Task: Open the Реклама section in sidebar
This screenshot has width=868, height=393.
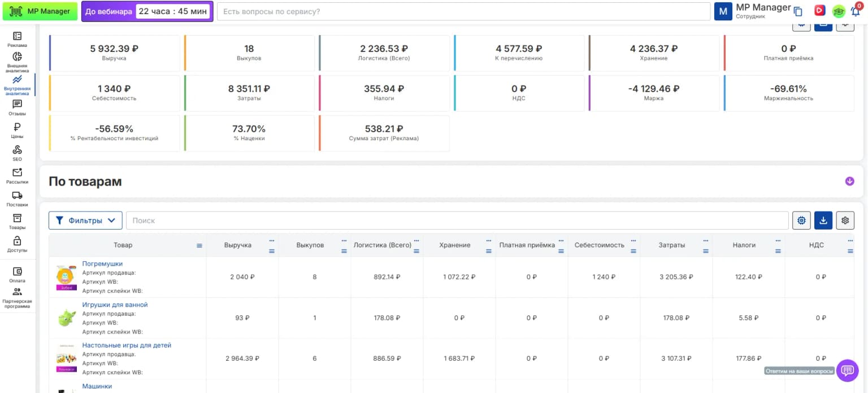Action: [x=17, y=39]
